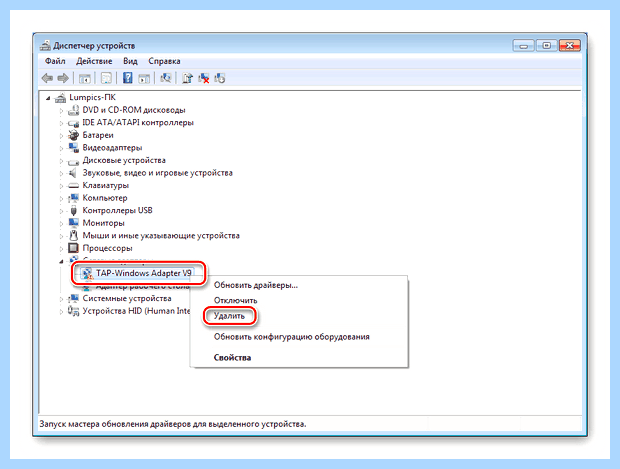Expand the Процессоры node
Viewport: 620px width, 469px height.
(61, 249)
